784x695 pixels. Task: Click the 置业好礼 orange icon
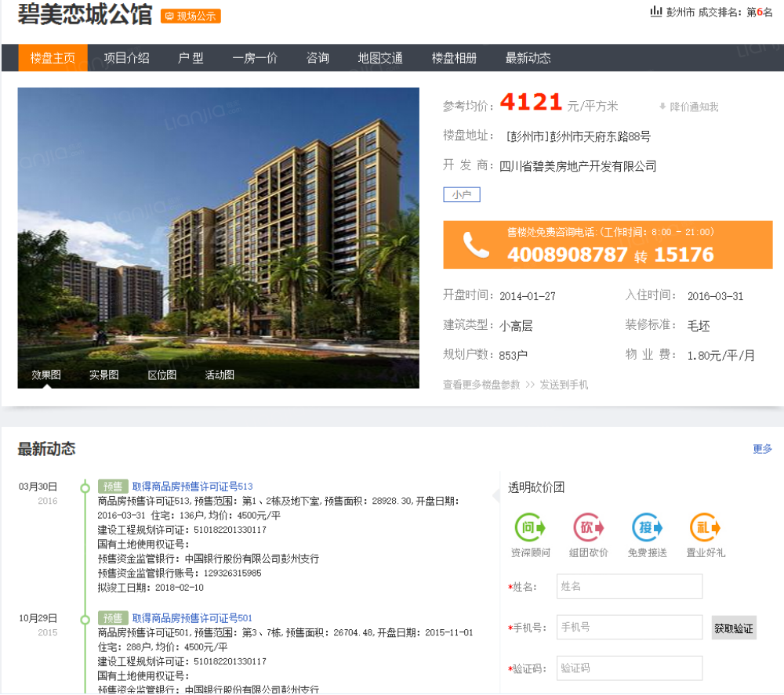coord(705,527)
